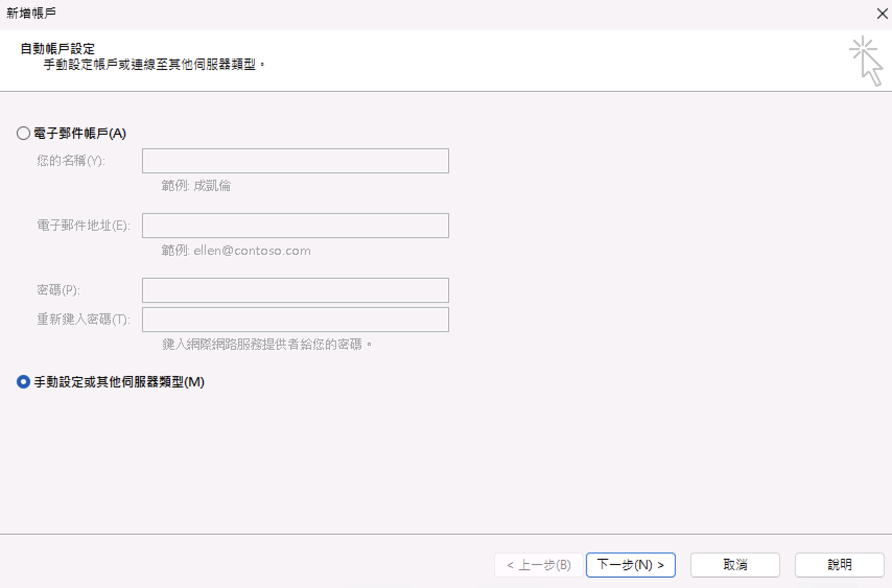Click the 新增帳戶 title bar text
The height and width of the screenshot is (588, 892).
31,14
